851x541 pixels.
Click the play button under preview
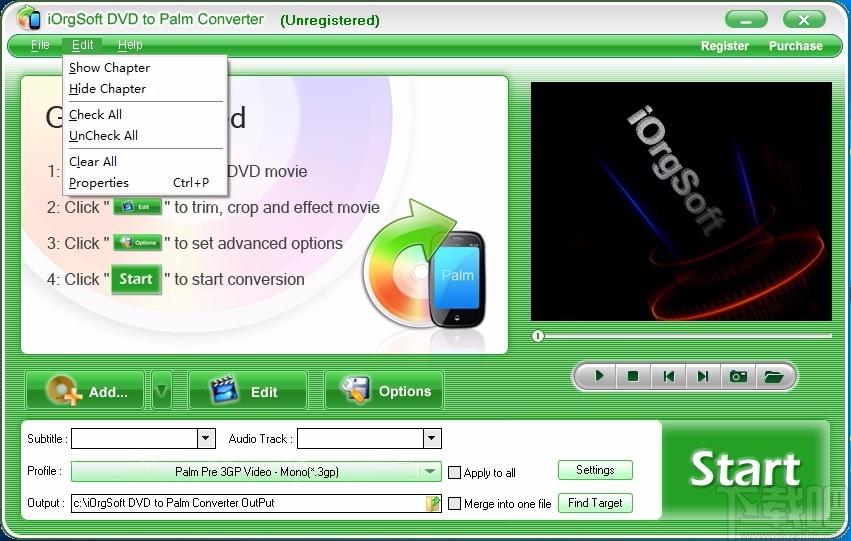pyautogui.click(x=599, y=375)
